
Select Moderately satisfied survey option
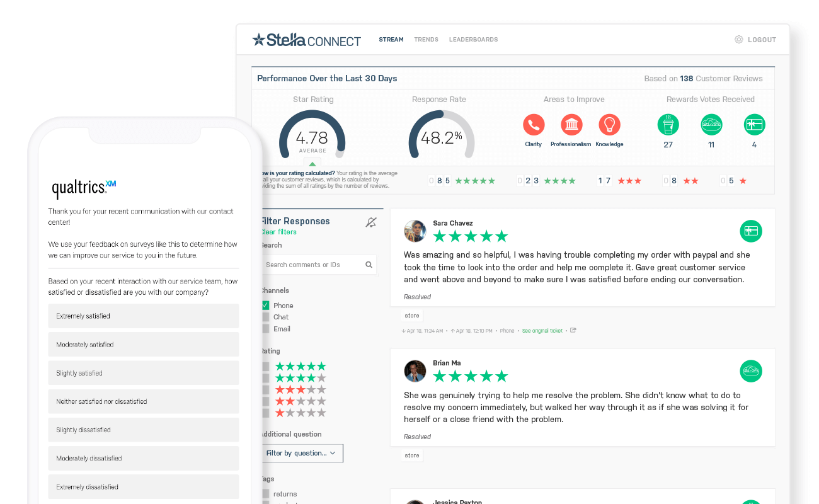point(144,345)
